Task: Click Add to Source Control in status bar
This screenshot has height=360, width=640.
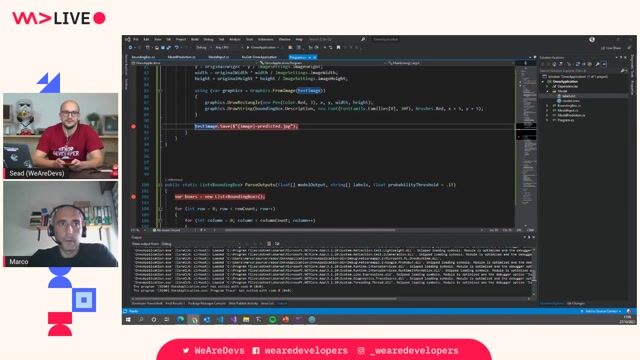Action: tap(602, 311)
